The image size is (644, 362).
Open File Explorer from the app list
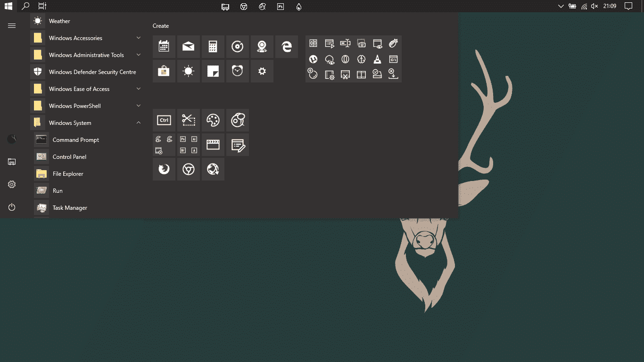coord(88,174)
